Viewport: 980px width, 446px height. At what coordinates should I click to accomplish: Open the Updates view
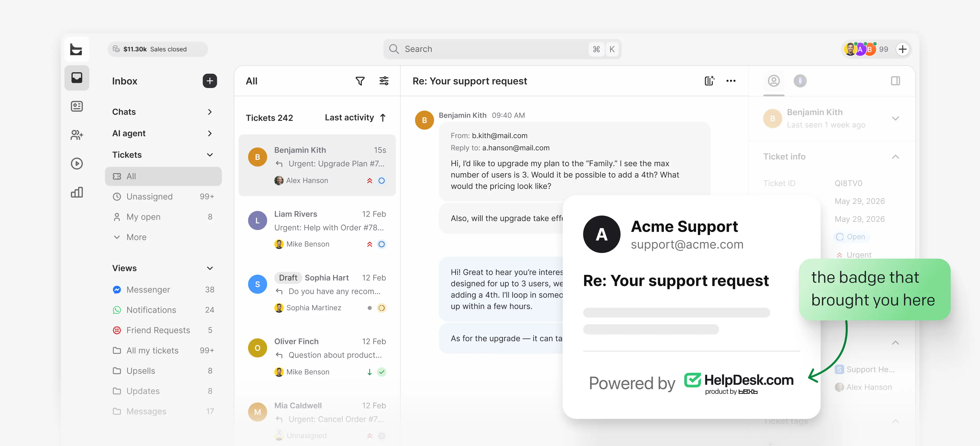[163, 391]
